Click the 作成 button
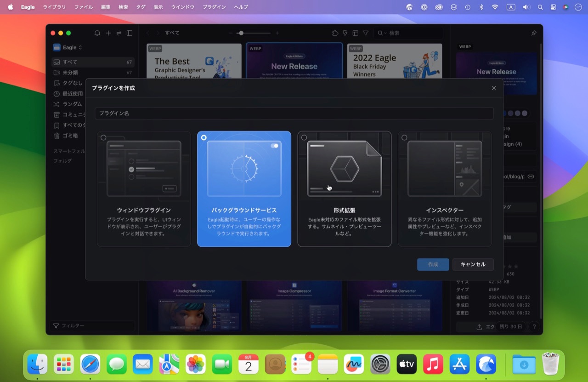This screenshot has height=382, width=588. pos(433,264)
